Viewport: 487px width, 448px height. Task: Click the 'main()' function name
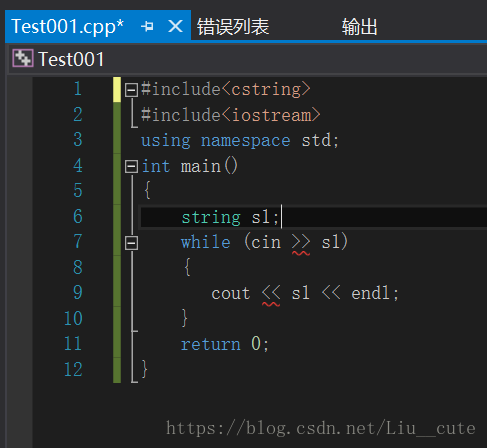pos(209,166)
